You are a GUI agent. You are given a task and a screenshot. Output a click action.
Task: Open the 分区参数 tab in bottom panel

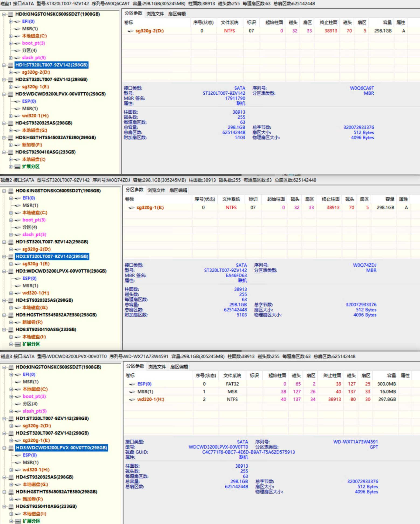[x=135, y=366]
